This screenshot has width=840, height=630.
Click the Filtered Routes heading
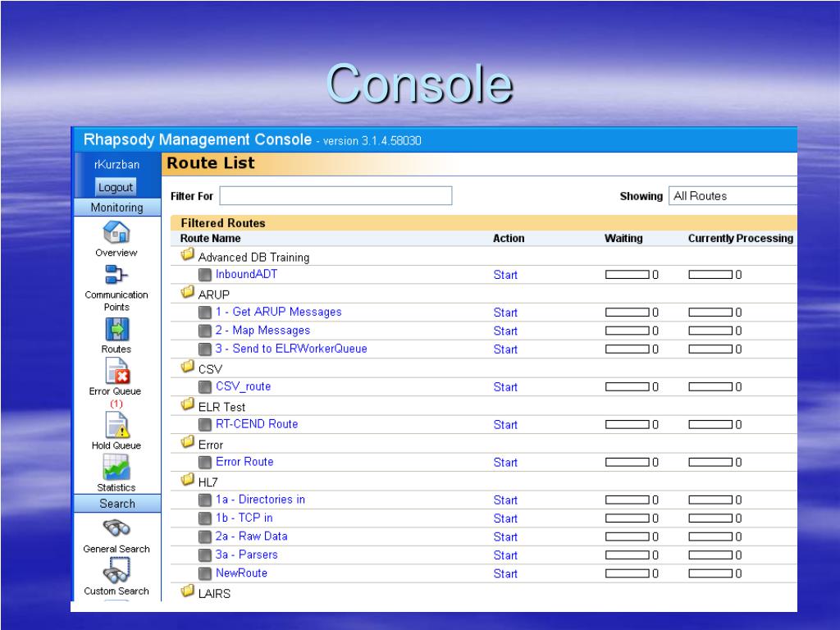(x=223, y=223)
